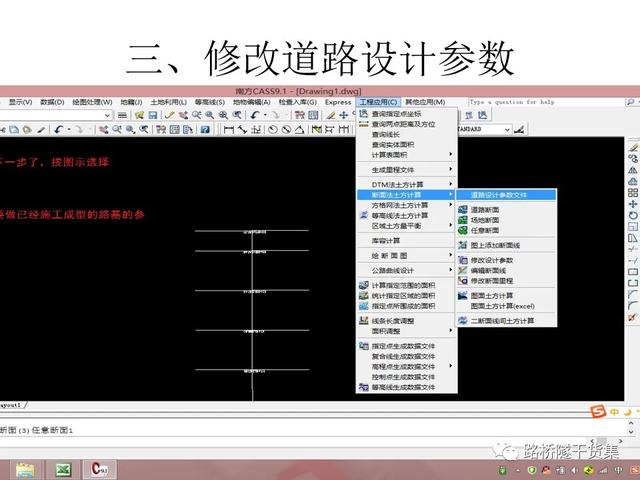Select the 统计指定区域的面积 icon

364,295
